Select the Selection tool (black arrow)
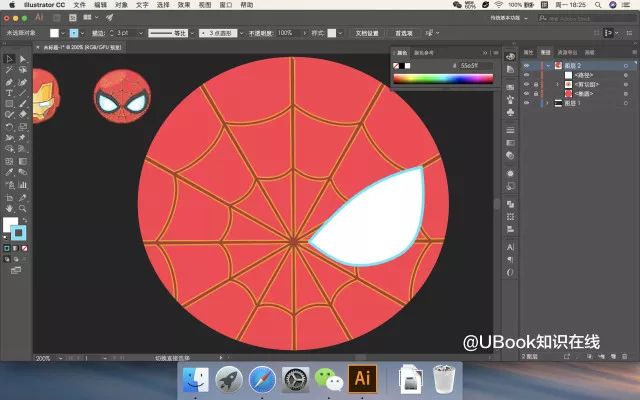Image resolution: width=640 pixels, height=400 pixels. click(x=9, y=59)
